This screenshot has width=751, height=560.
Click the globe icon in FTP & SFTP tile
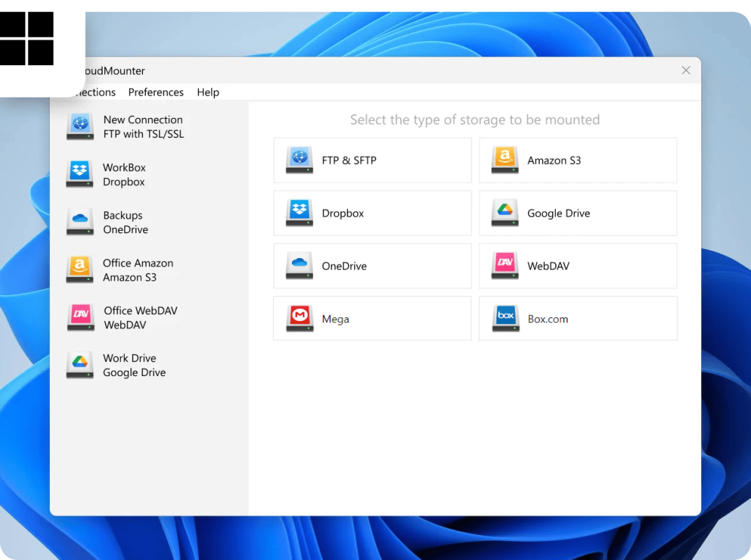(x=299, y=160)
